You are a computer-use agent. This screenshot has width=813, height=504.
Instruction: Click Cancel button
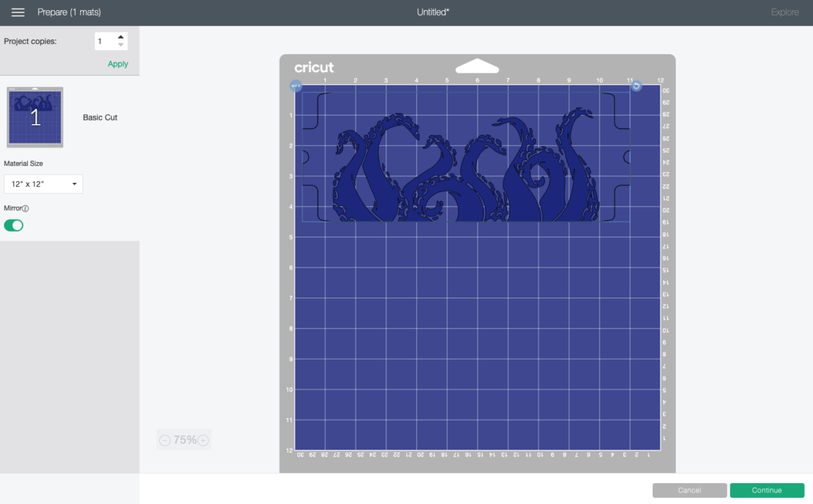click(690, 490)
